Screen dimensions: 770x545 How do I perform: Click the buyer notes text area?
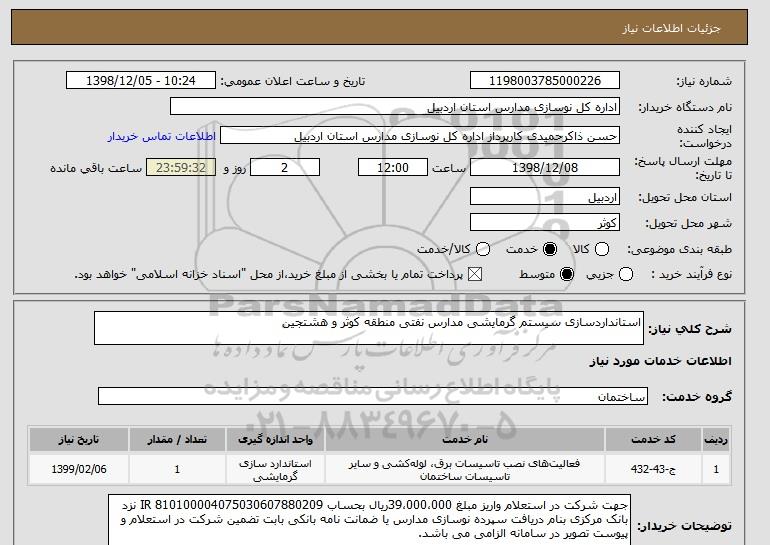[369, 519]
